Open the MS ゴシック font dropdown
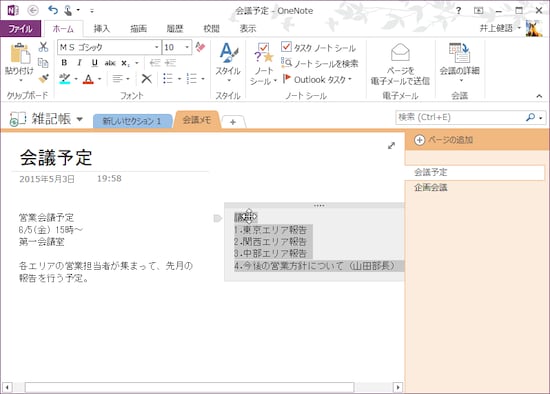The height and width of the screenshot is (394, 550). (157, 47)
